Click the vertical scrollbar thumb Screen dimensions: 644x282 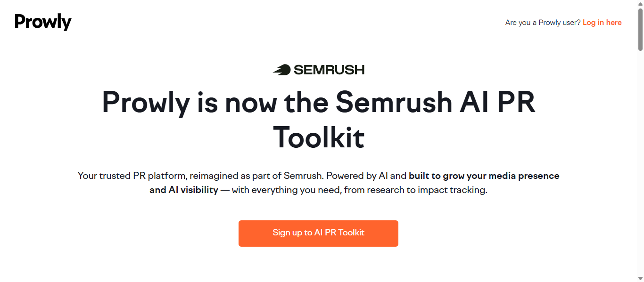coord(640,28)
